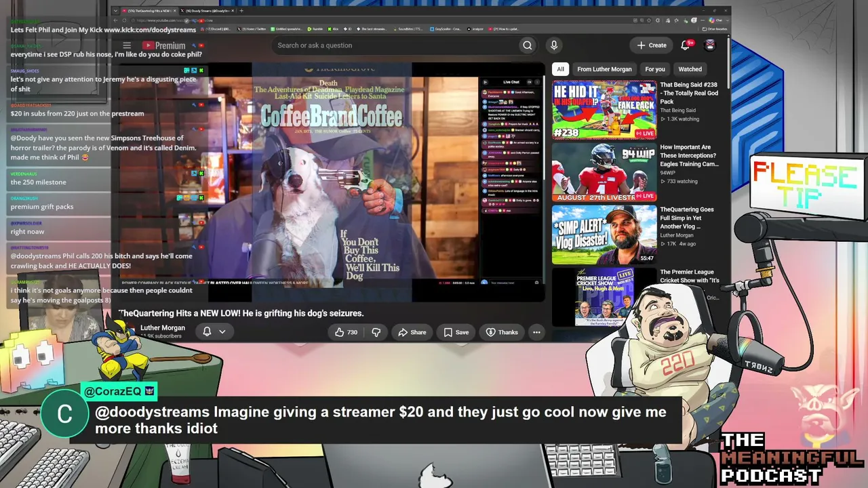Open the notifications bell

685,45
